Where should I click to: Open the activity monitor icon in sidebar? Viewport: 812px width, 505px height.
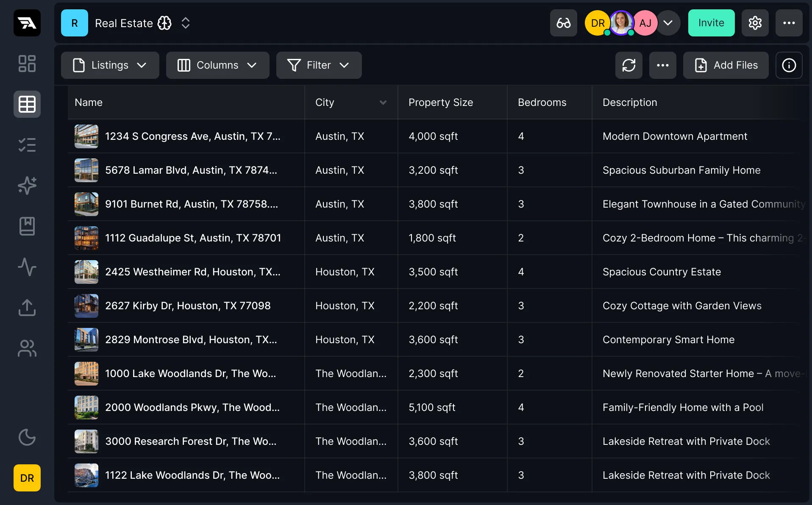27,266
